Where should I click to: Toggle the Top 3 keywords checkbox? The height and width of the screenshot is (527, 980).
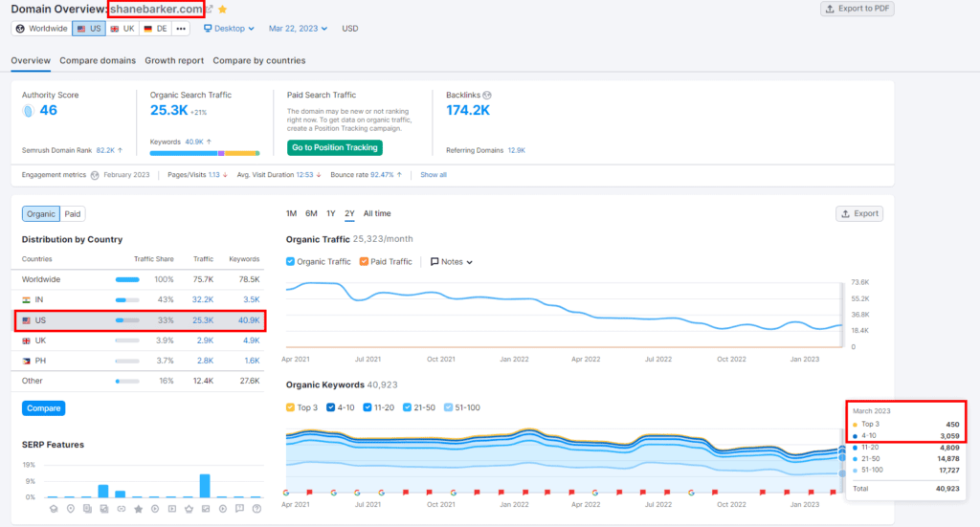(291, 407)
